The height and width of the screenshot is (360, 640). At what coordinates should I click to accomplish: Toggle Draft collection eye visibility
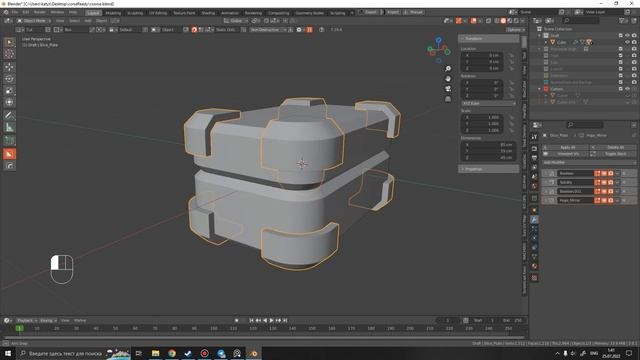(x=627, y=36)
